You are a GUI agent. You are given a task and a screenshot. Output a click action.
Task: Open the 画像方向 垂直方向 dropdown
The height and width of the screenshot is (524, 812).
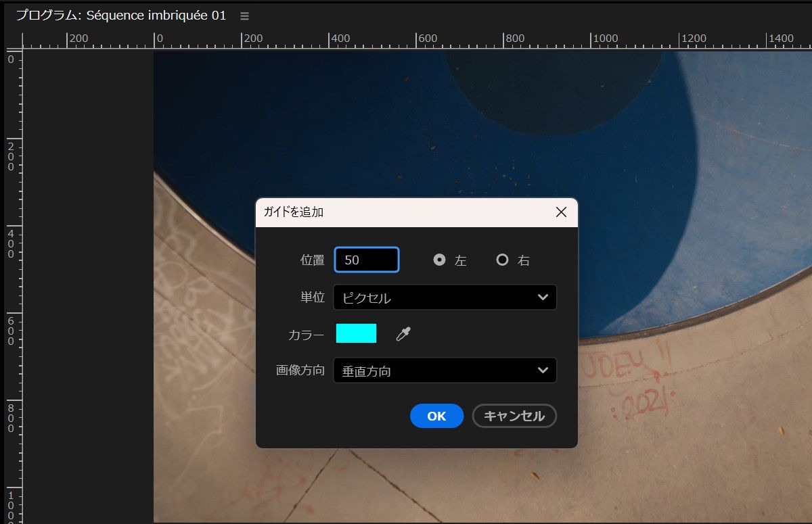(445, 371)
